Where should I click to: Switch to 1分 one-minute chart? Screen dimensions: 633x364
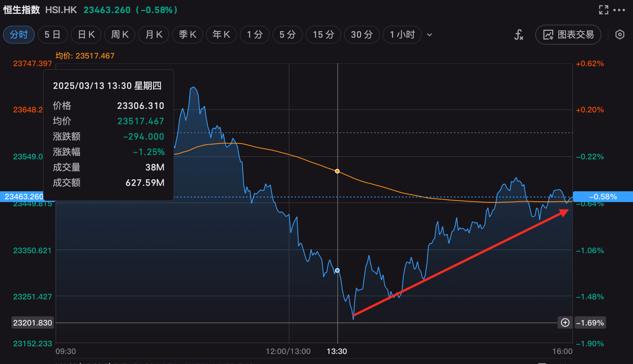[x=255, y=35]
